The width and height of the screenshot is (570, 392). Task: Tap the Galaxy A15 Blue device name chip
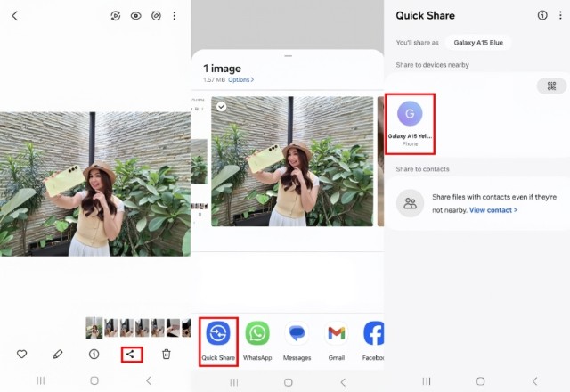pos(478,43)
